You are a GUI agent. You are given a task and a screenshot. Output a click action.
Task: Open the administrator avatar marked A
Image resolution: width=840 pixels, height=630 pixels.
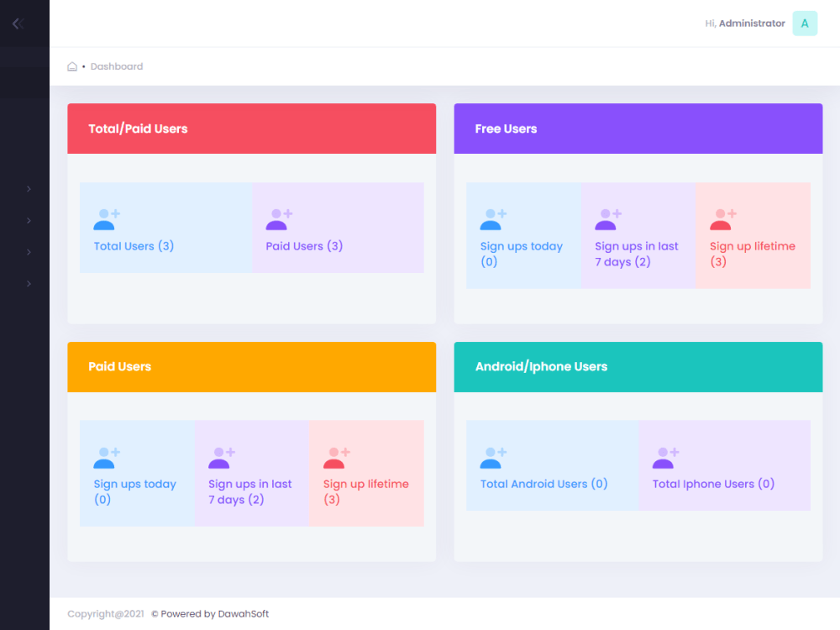click(803, 23)
